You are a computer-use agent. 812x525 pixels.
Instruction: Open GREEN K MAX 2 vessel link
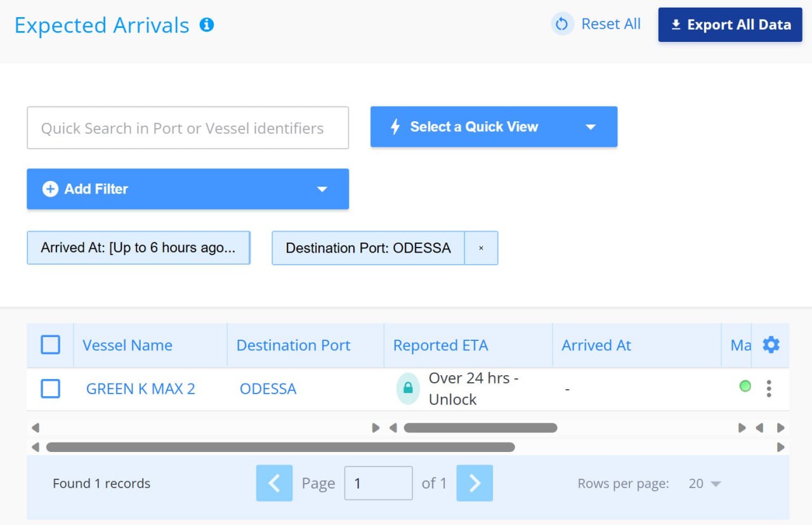click(140, 389)
